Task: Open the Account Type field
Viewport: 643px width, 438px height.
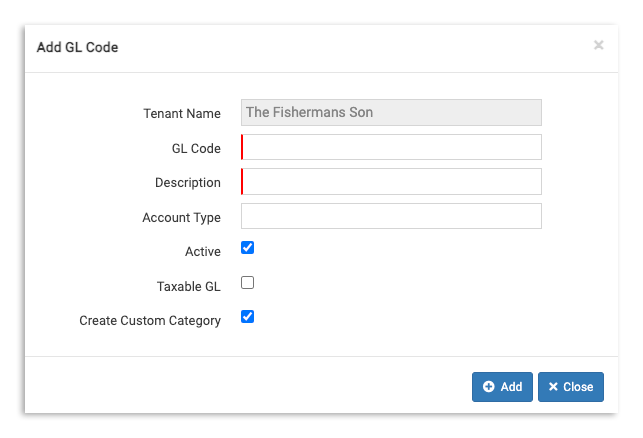Action: pyautogui.click(x=391, y=216)
